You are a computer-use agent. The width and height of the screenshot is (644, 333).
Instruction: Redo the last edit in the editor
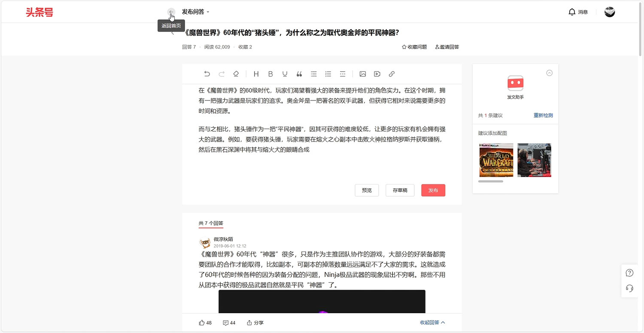222,74
